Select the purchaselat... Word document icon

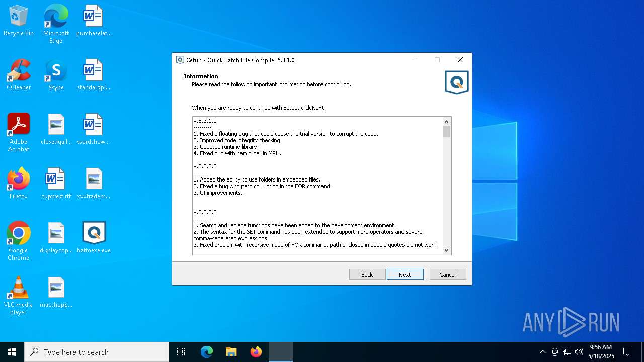point(94,21)
